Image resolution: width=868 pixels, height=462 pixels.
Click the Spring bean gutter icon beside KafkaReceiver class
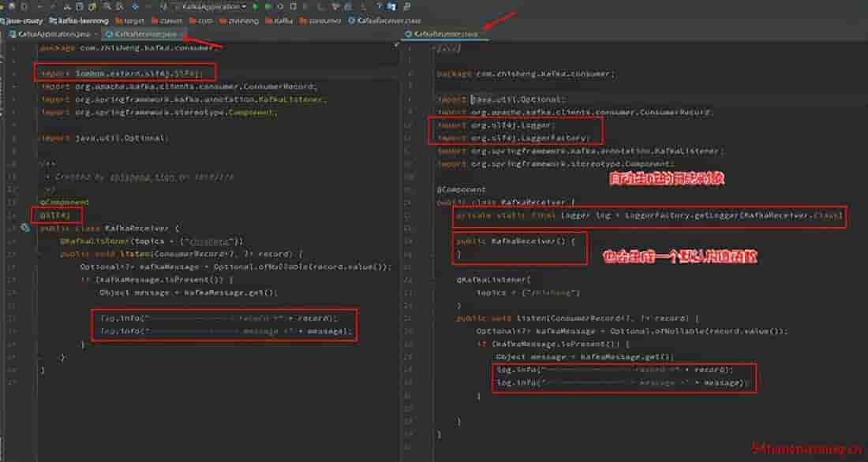26,227
